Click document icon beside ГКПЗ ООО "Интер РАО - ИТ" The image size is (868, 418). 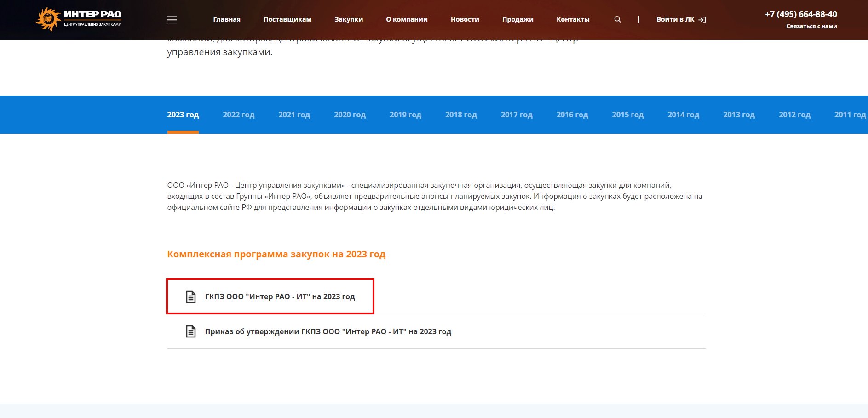(190, 297)
